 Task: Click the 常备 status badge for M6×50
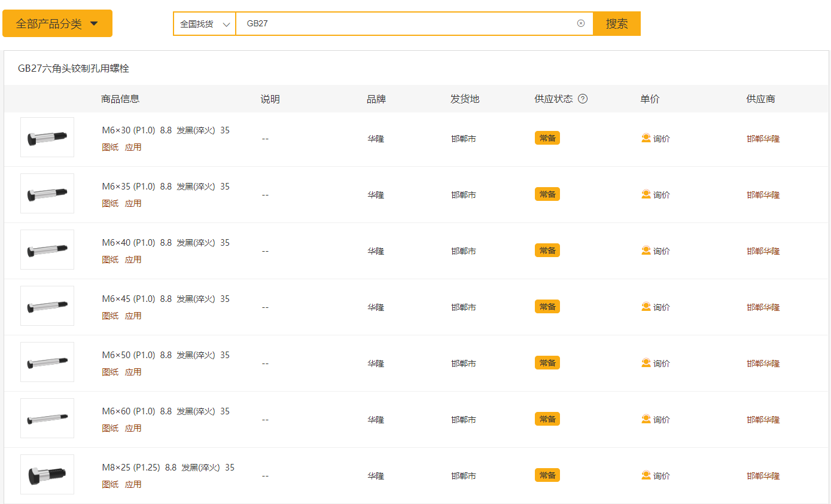point(547,363)
